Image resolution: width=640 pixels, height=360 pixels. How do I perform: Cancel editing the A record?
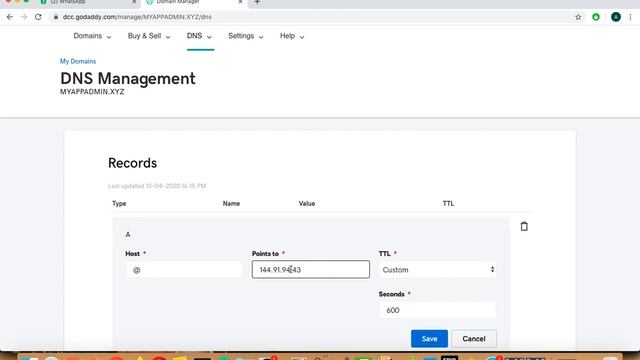[x=474, y=339]
